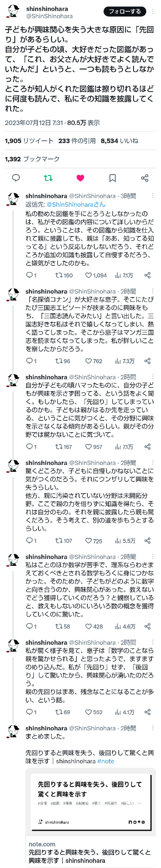The height and width of the screenshot is (868, 161).
Task: Open the 233 件の引用 quotes list
Action: 77,141
